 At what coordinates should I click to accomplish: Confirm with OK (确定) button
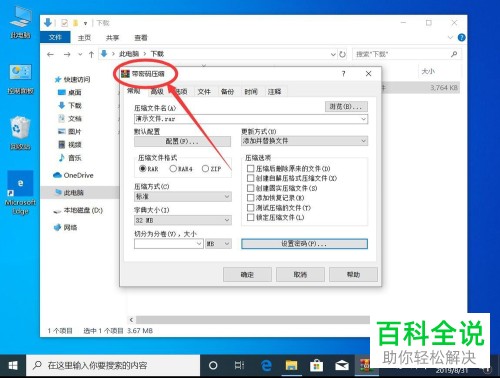247,275
